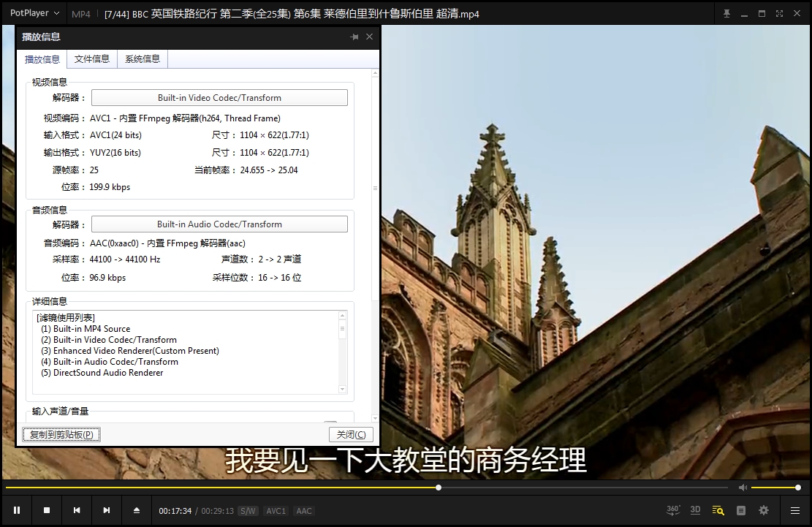Click the total duration 00:29:13
This screenshot has width=812, height=527.
(218, 511)
